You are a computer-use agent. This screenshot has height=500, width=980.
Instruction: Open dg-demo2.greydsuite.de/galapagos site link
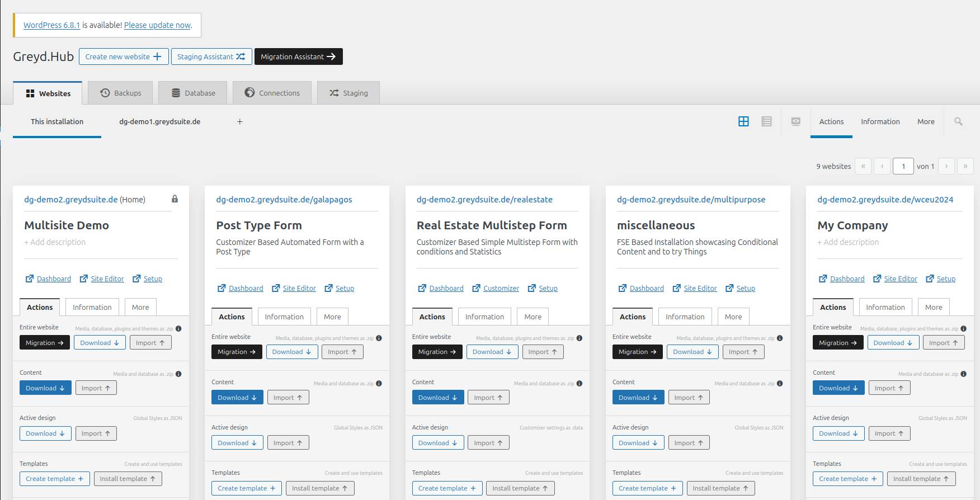[x=284, y=199]
